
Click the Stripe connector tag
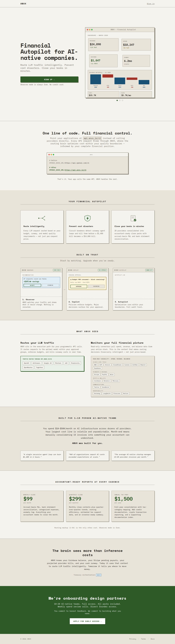coord(96,375)
